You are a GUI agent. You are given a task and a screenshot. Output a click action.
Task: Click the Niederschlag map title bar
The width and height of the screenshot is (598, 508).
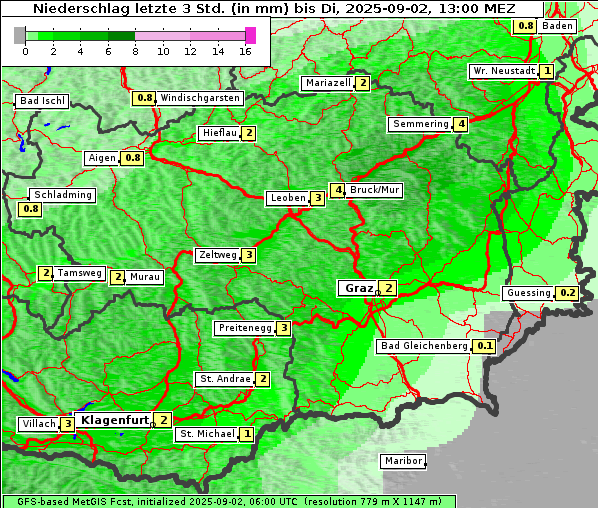tap(272, 8)
